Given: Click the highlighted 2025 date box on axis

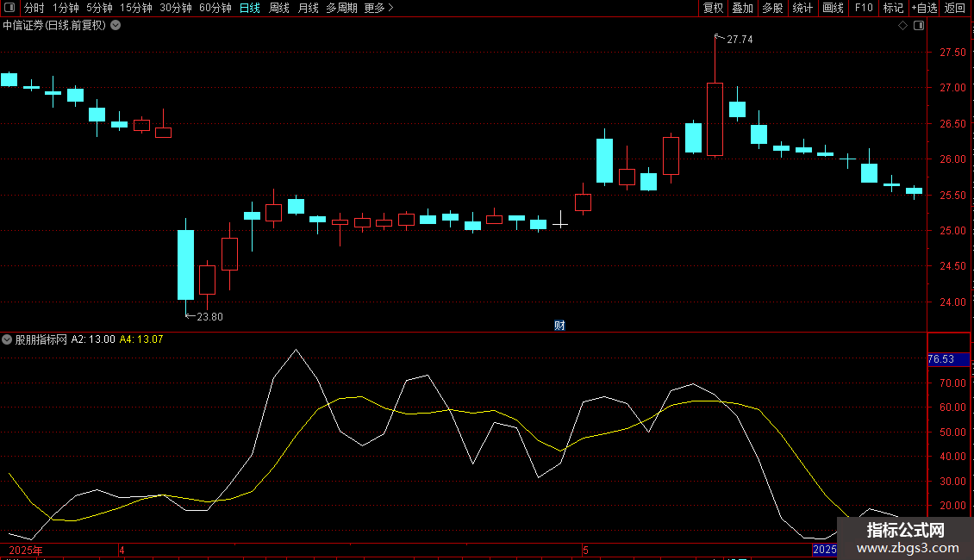Looking at the screenshot, I should (825, 550).
